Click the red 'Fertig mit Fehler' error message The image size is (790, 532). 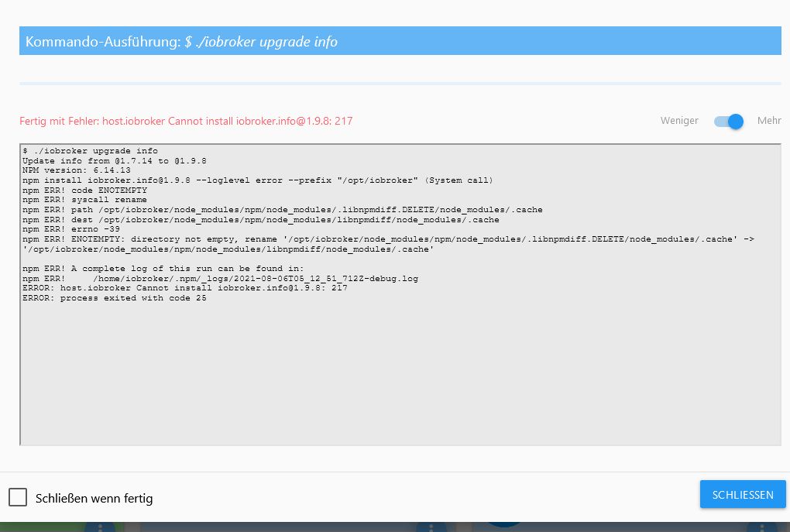(186, 121)
